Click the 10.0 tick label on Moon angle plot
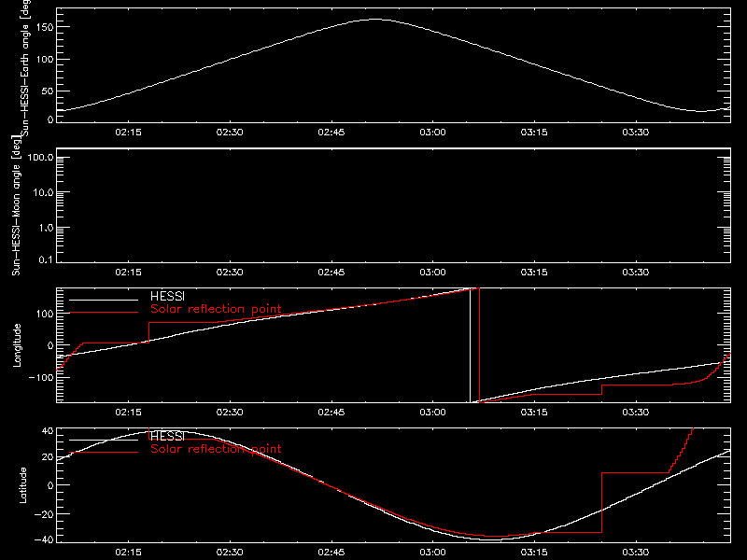747x560 pixels. [x=43, y=193]
